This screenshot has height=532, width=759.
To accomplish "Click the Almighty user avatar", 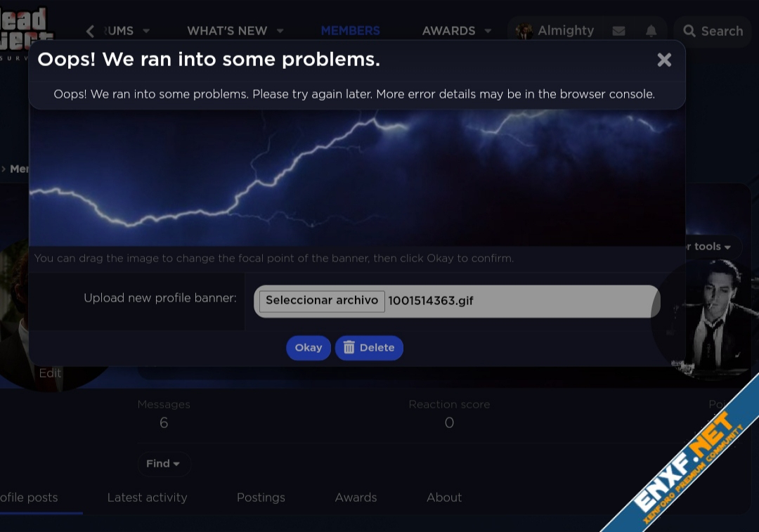I will point(524,31).
